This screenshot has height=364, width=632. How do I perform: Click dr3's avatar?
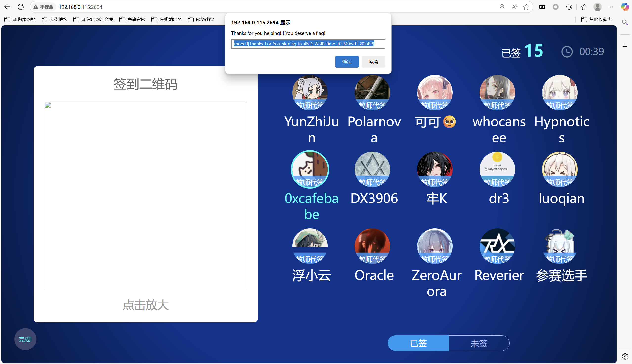pos(497,169)
